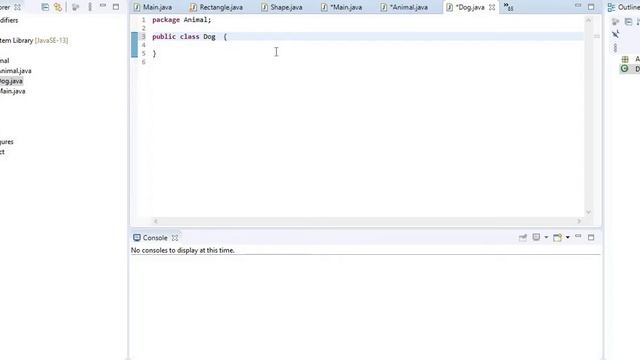Click editor vertical scrollbar up arrow
The image size is (640, 360).
coord(588,20)
